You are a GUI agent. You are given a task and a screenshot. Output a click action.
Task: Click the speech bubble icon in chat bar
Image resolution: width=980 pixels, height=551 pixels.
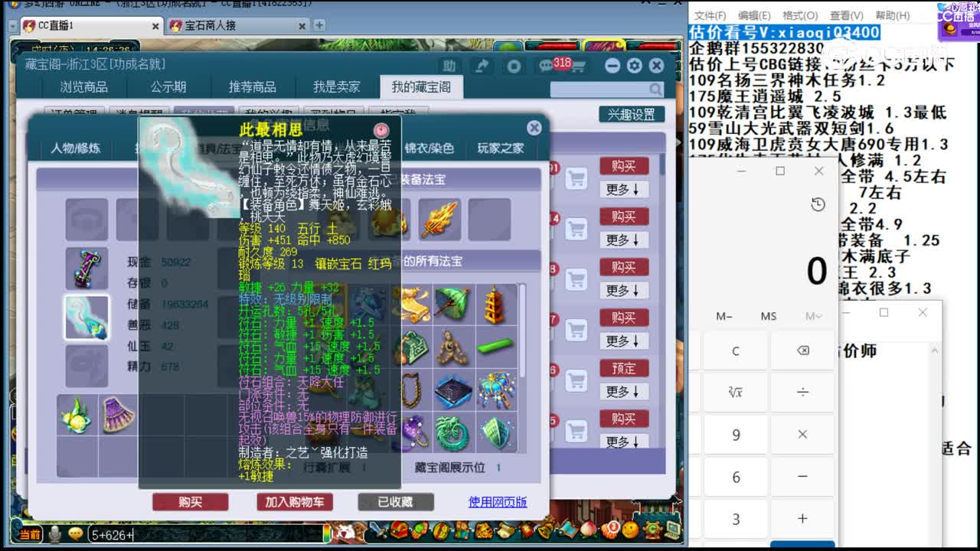(75, 534)
